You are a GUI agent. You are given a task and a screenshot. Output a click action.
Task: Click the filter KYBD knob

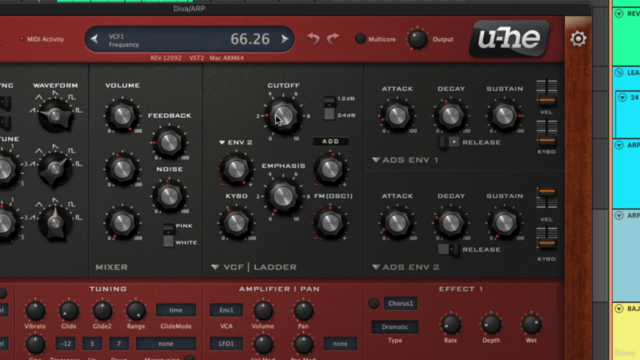(x=236, y=223)
